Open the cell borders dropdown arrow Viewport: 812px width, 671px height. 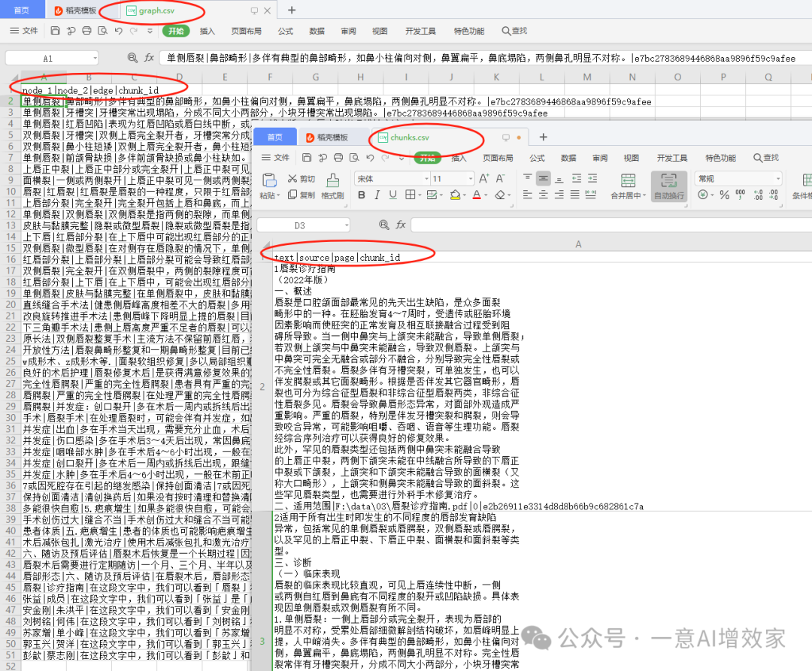click(420, 195)
